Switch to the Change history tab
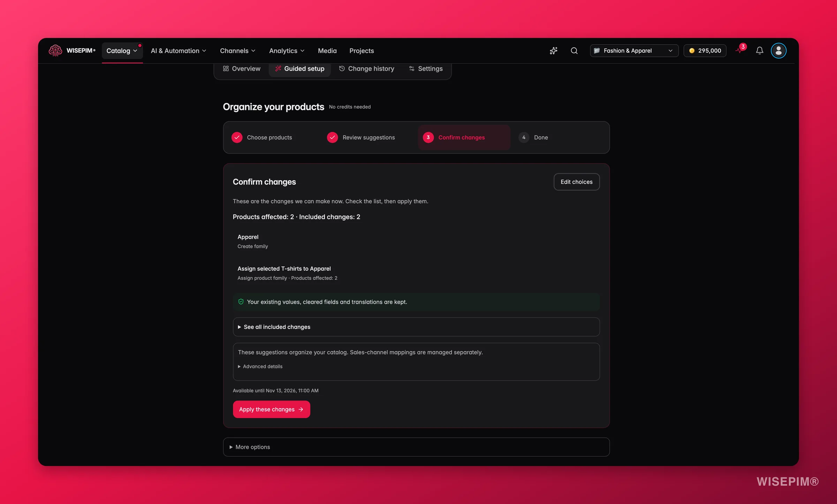 pos(367,69)
